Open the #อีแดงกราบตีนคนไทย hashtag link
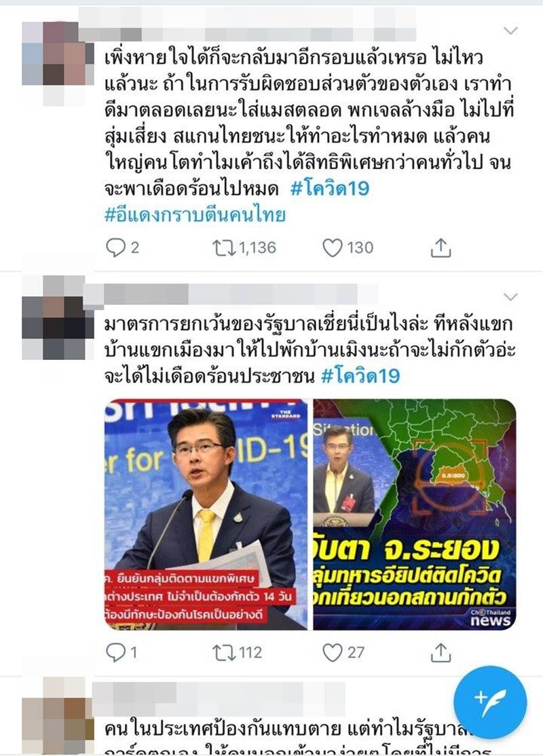Screen dimensions: 543x756 [x=195, y=215]
